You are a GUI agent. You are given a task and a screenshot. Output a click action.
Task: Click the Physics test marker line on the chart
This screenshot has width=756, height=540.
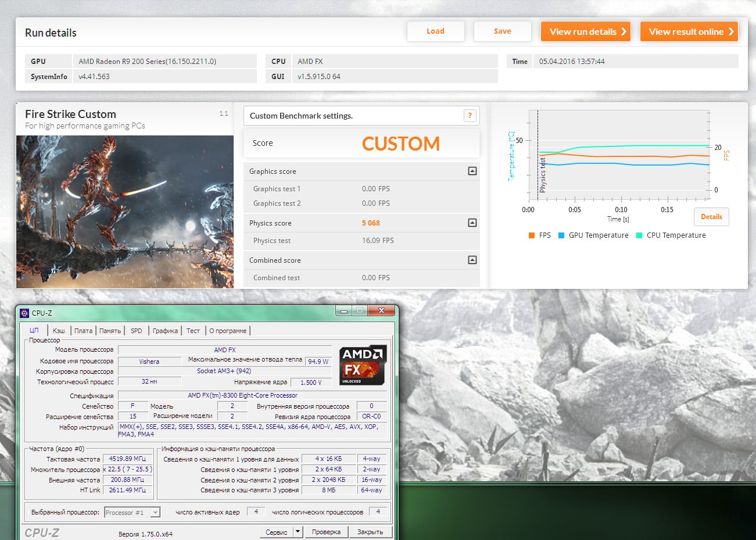click(x=538, y=155)
